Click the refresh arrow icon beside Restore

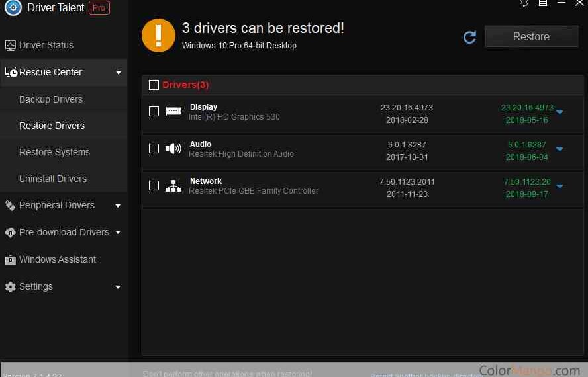pyautogui.click(x=469, y=37)
